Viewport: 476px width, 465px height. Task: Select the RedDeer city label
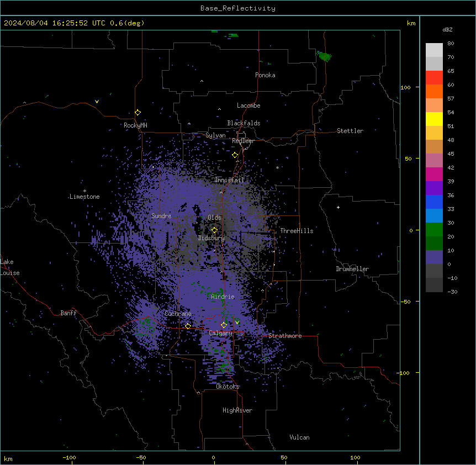coord(243,141)
